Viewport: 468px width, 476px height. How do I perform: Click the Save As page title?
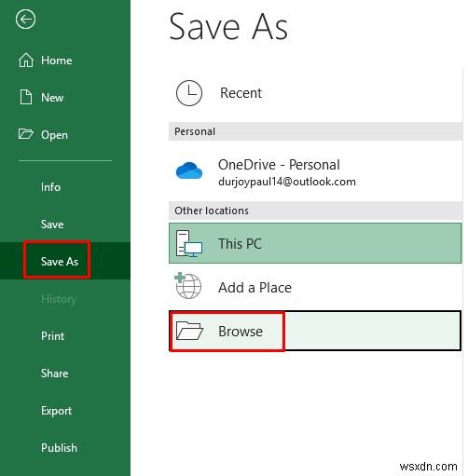pos(228,27)
